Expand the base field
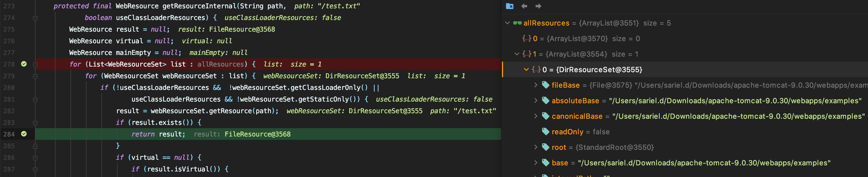Viewport: 868px width, 177px height. [x=536, y=163]
